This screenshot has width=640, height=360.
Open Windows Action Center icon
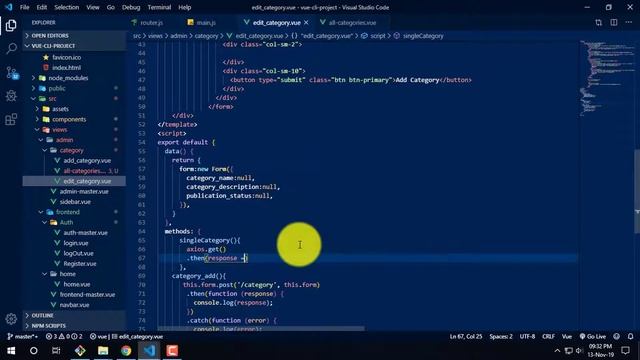pyautogui.click(x=625, y=351)
